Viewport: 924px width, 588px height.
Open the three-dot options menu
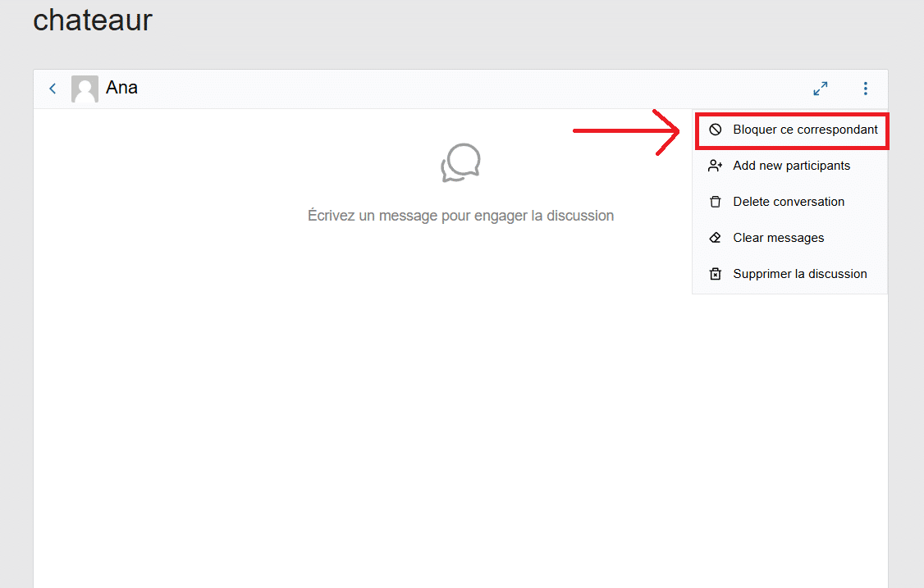pyautogui.click(x=865, y=89)
